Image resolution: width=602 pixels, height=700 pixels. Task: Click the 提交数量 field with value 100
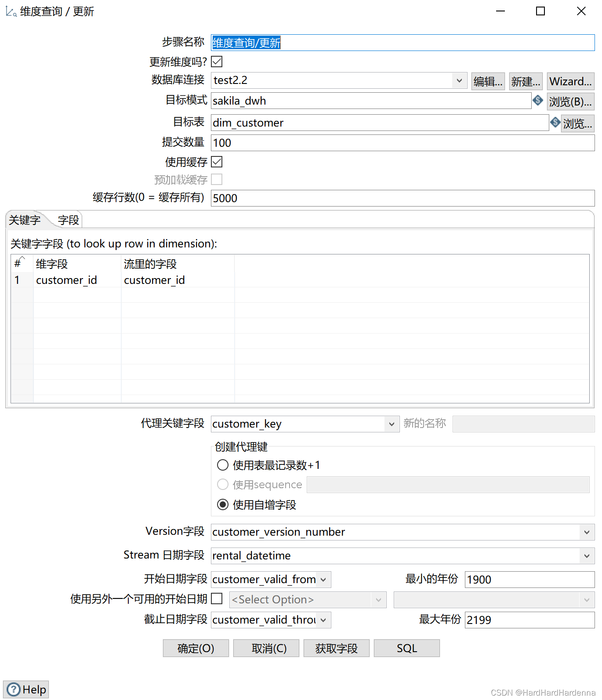point(403,143)
